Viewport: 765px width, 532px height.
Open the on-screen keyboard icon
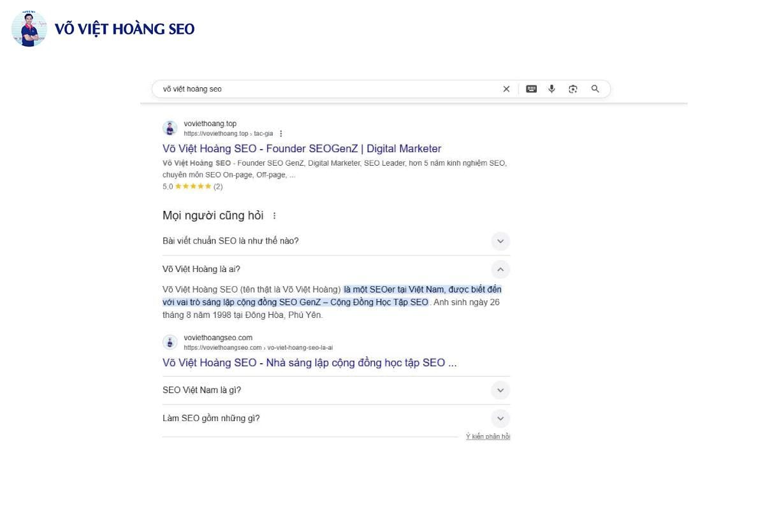click(531, 89)
